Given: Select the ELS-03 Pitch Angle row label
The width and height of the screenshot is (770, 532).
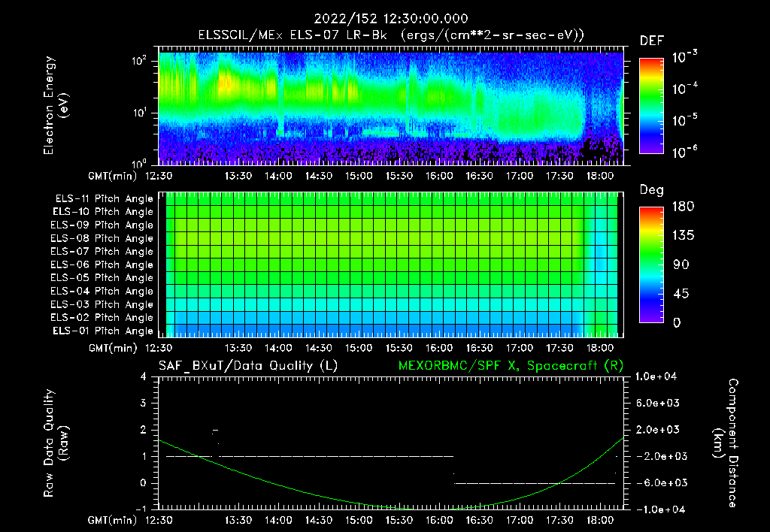Looking at the screenshot, I should [x=102, y=304].
